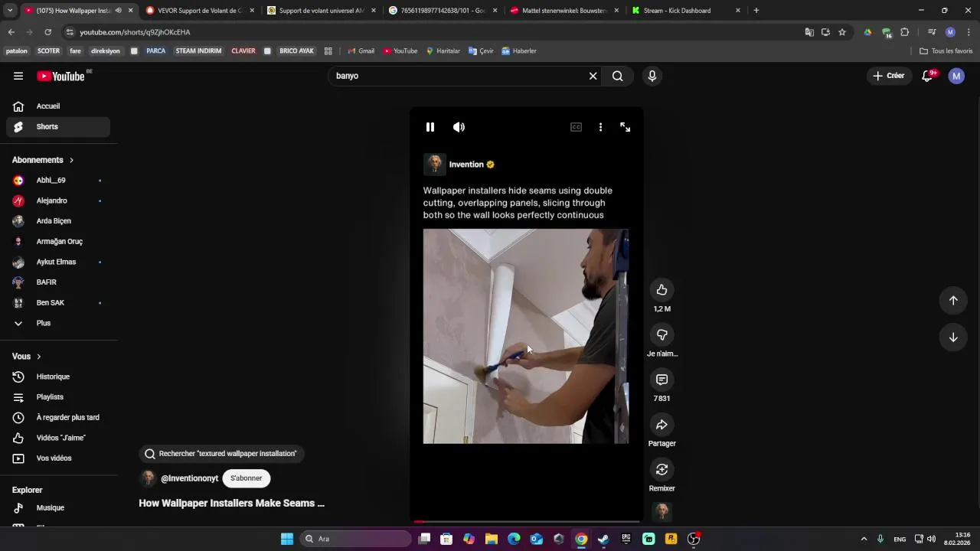Image resolution: width=980 pixels, height=551 pixels.
Task: Open the account avatar menu on YouTube
Action: click(x=956, y=76)
